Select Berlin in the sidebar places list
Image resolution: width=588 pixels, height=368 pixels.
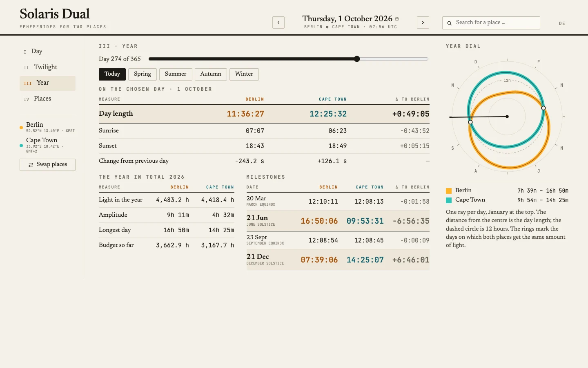tap(47, 127)
